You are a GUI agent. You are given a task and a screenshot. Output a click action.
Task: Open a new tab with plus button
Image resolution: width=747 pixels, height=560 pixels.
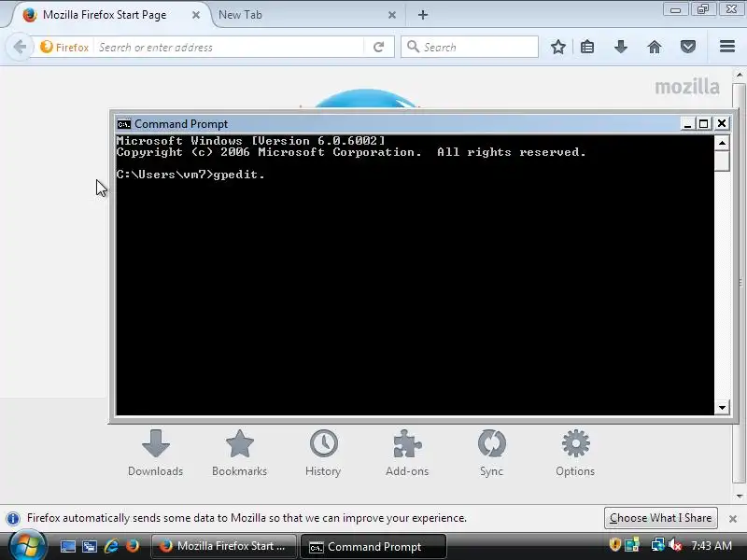pyautogui.click(x=423, y=15)
